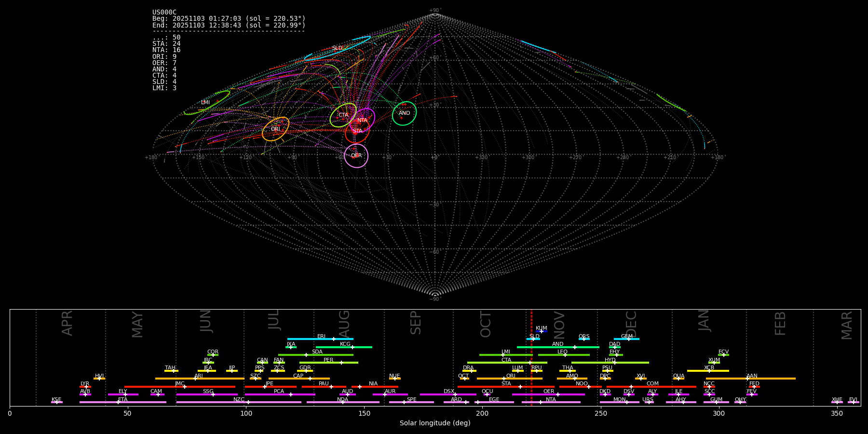Click the AUG month label in the timeline
This screenshot has width=868, height=434.
click(x=344, y=323)
